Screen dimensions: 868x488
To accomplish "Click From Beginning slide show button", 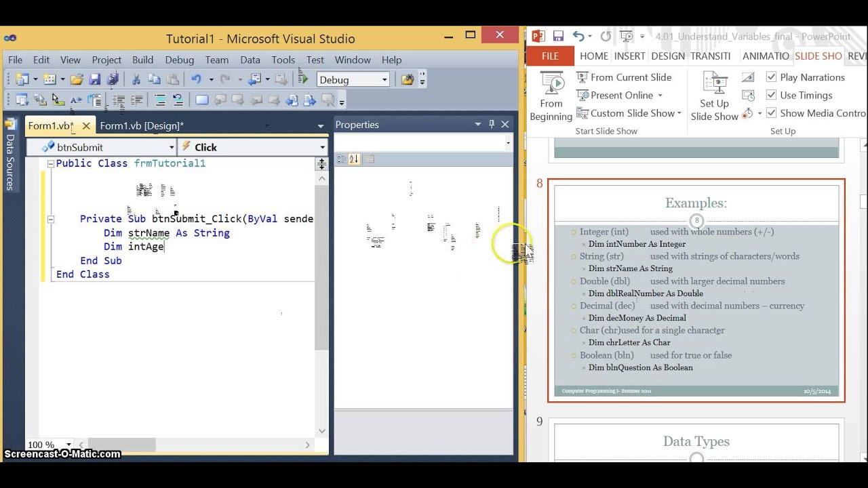I will coord(551,97).
